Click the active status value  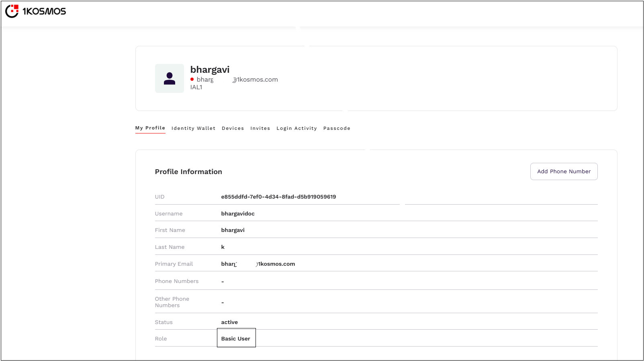click(x=229, y=322)
